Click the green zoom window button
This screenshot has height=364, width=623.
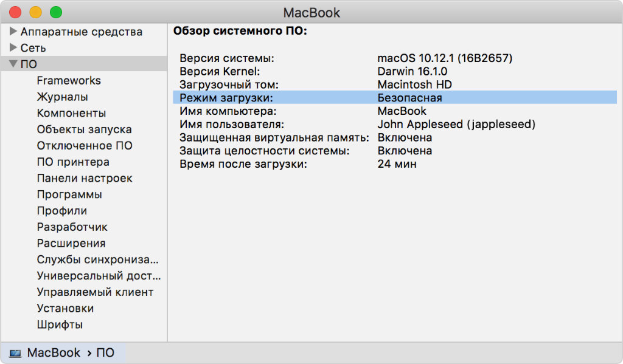tap(55, 12)
